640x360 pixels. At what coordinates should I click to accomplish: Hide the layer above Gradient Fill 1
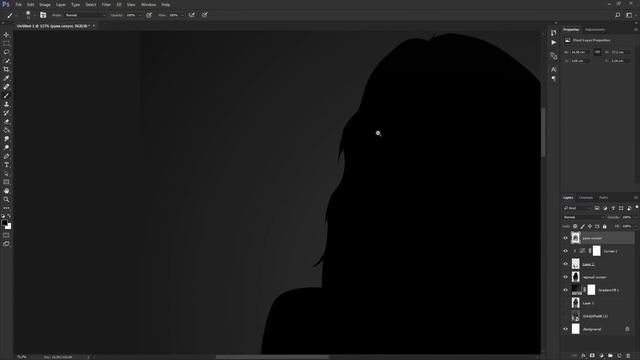tap(565, 277)
